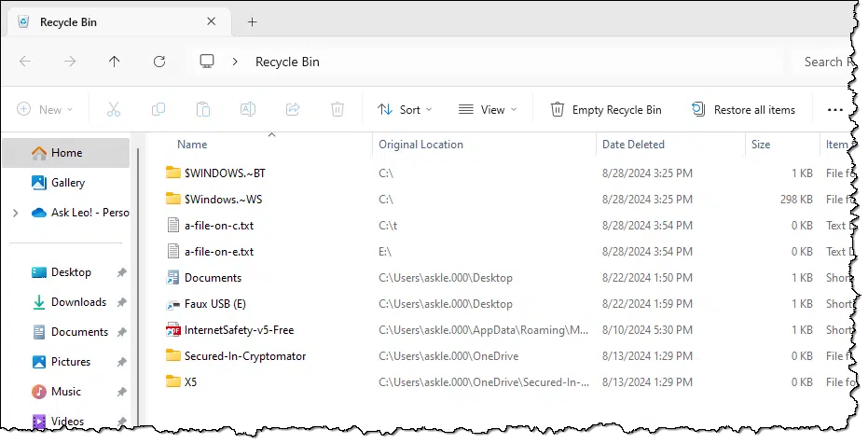Open Home in the navigation pane

pos(66,153)
